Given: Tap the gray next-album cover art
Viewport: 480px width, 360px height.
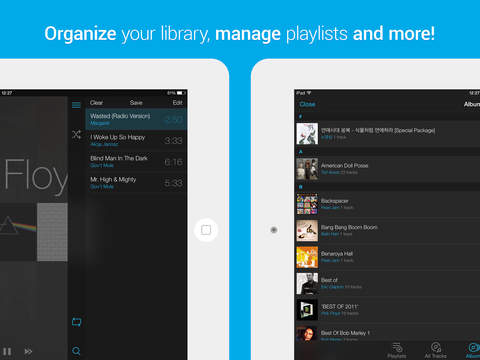Looking at the screenshot, I should coord(52,232).
